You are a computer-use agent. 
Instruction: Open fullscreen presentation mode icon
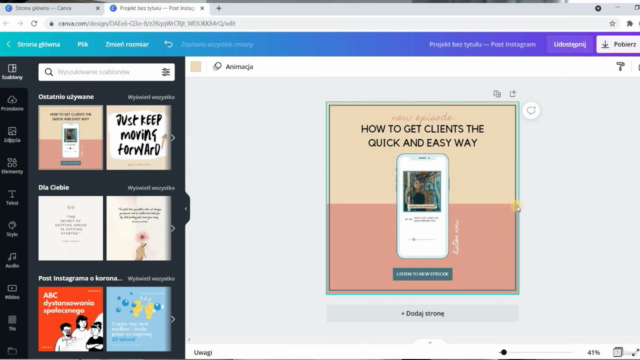(x=635, y=352)
